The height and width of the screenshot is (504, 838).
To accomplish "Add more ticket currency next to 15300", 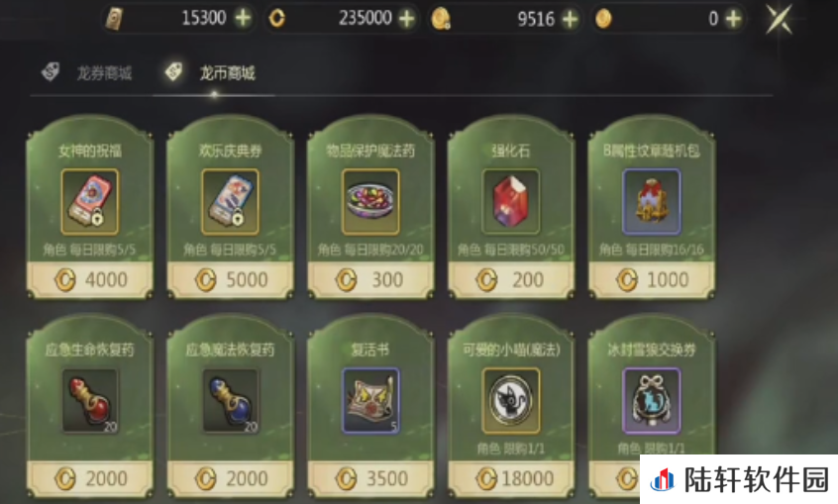I will [x=243, y=18].
